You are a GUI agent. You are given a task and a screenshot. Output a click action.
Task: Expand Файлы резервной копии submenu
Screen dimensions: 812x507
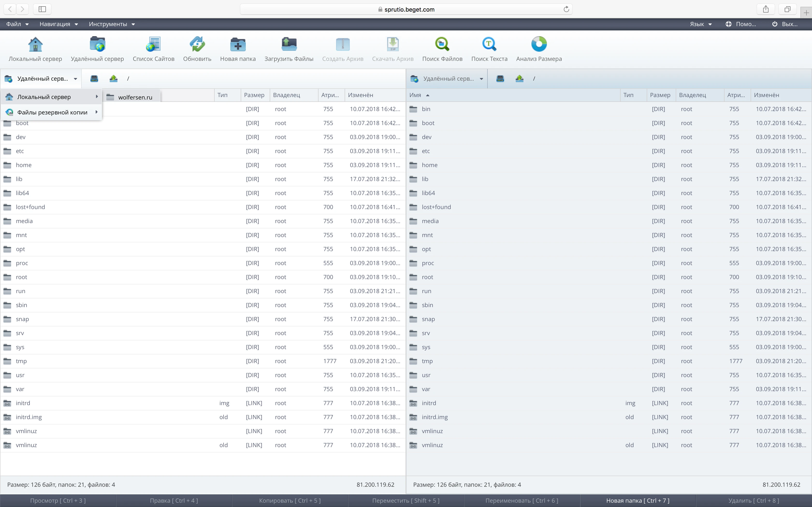point(52,112)
